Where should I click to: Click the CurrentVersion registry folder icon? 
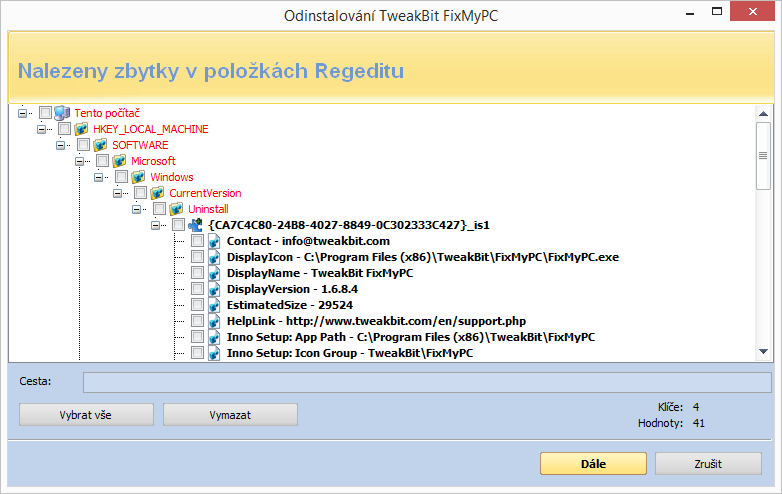157,193
